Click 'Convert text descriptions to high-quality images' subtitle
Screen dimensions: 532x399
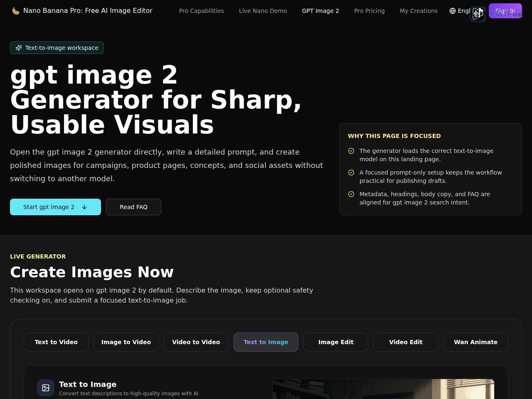tap(128, 394)
